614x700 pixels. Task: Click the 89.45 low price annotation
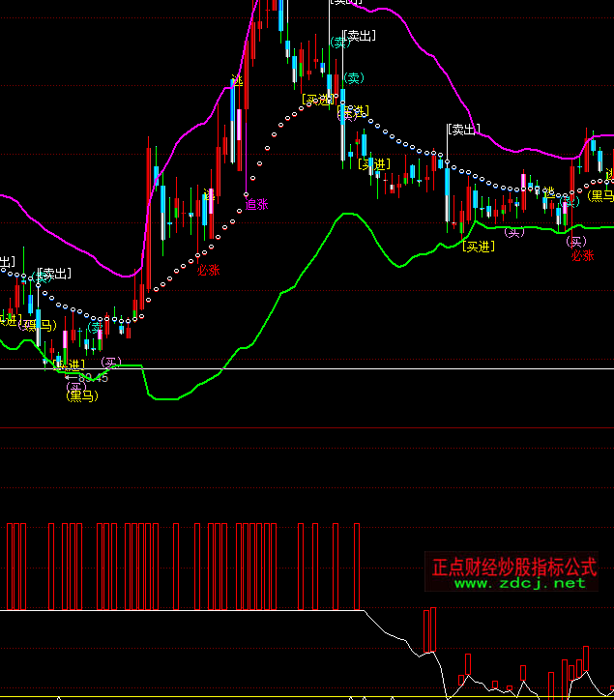click(x=93, y=377)
